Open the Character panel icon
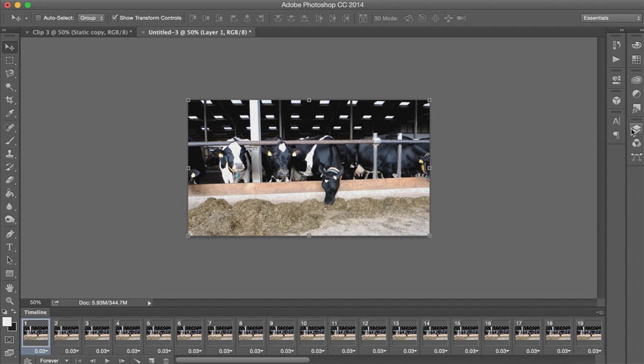The width and height of the screenshot is (644, 364). [616, 121]
